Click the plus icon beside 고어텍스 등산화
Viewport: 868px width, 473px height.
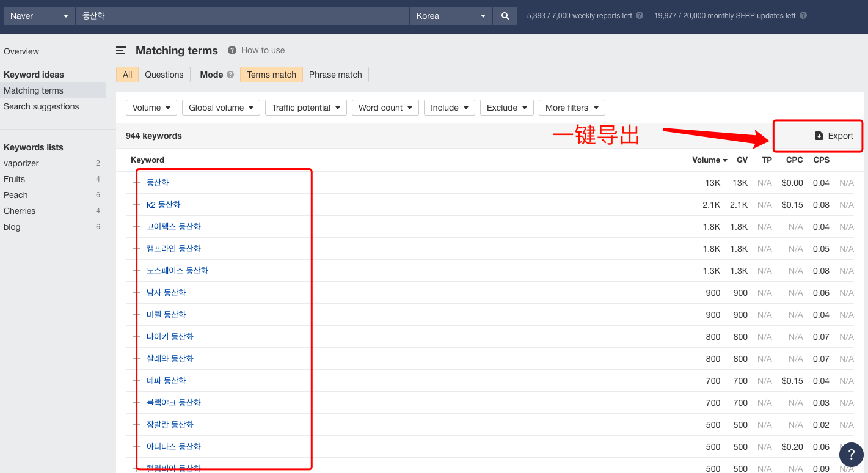tap(136, 227)
